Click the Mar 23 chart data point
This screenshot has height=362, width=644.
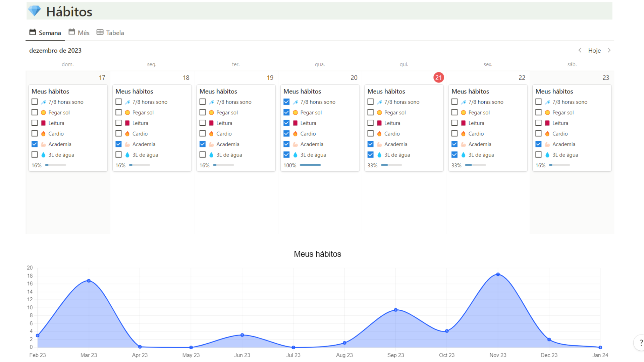pyautogui.click(x=89, y=281)
